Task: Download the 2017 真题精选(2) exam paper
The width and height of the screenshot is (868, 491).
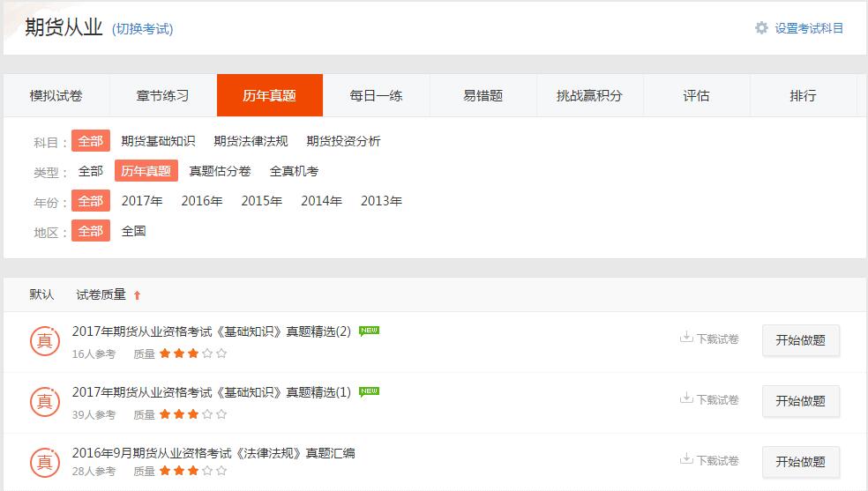Action: 709,338
